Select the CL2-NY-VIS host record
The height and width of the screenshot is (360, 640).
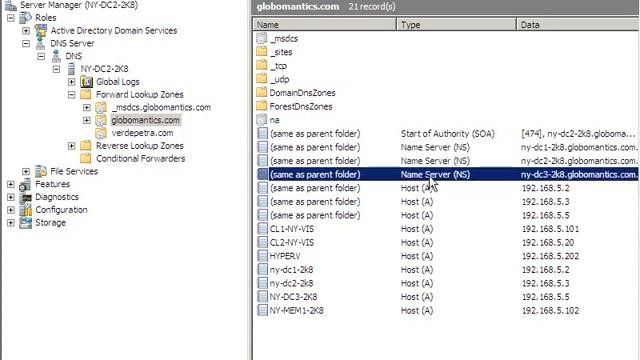pos(447,242)
